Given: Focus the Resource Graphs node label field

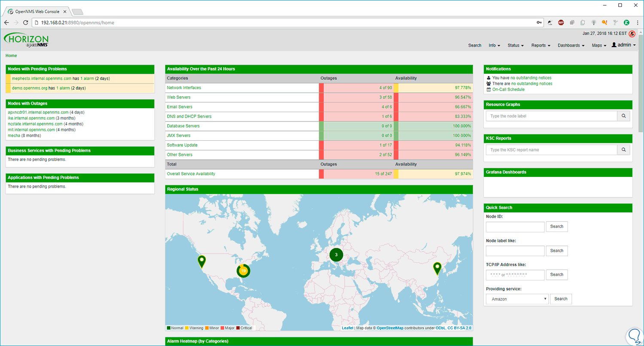Looking at the screenshot, I should [552, 116].
